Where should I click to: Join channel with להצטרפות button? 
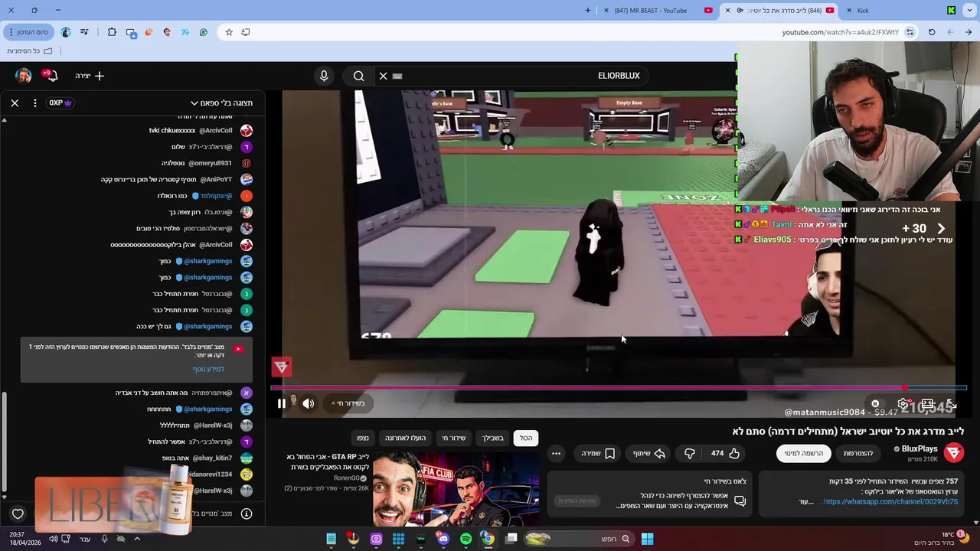pos(858,453)
